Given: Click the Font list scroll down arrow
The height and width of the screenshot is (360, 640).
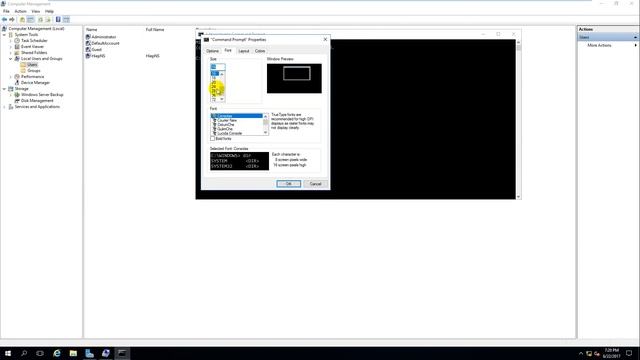Looking at the screenshot, I should 265,133.
